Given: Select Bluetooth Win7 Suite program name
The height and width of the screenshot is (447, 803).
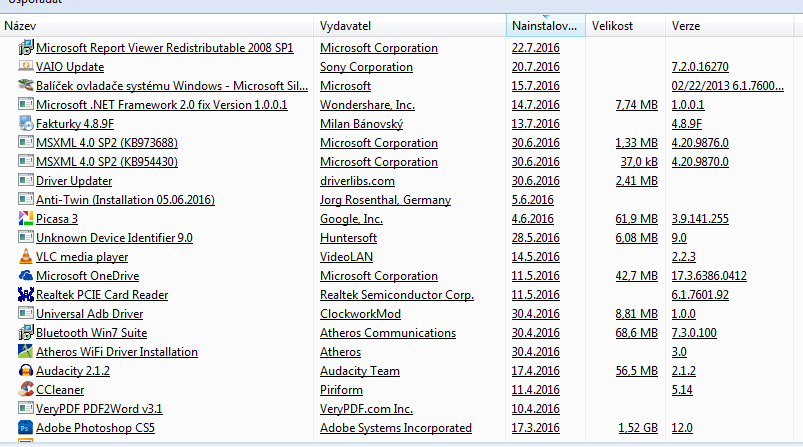Looking at the screenshot, I should (91, 332).
